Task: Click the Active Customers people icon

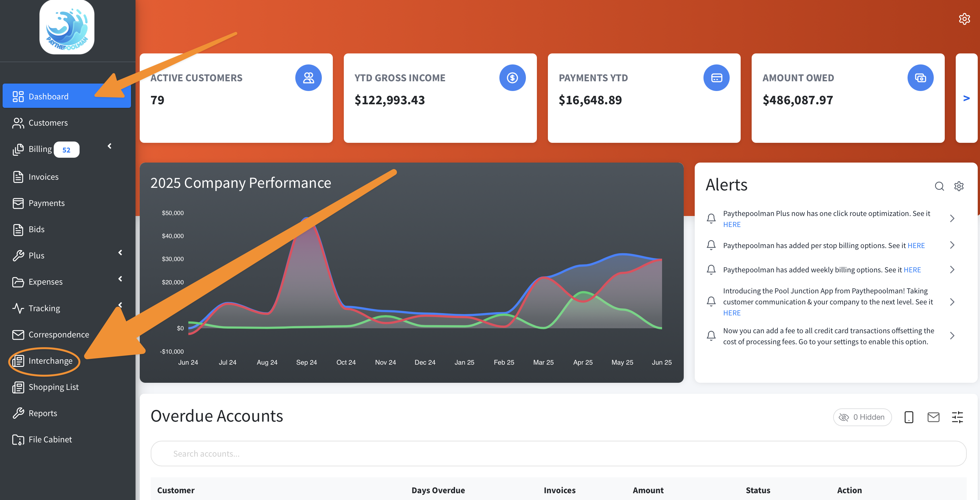Action: (x=308, y=78)
